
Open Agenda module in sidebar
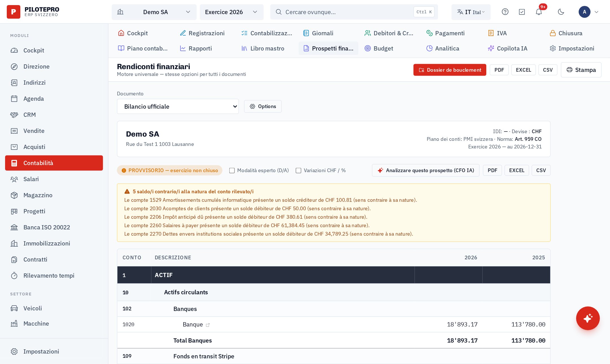54,99
